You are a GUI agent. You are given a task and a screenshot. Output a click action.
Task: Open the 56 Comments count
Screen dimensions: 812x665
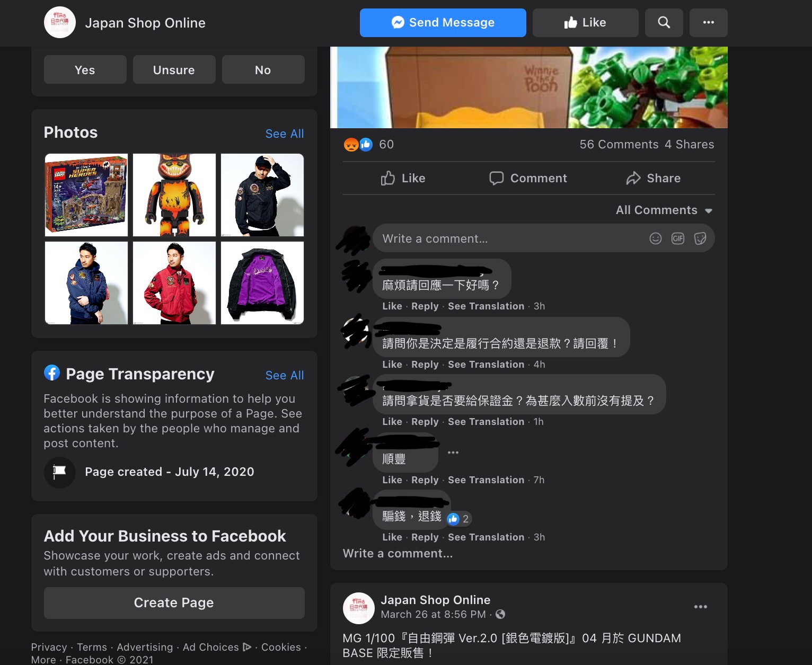tap(619, 144)
